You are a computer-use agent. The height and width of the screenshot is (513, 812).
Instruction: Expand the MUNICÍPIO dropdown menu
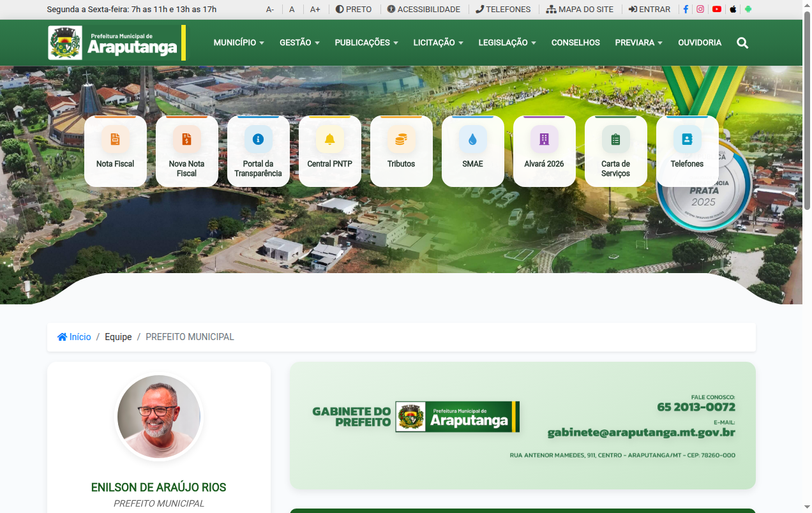tap(239, 43)
